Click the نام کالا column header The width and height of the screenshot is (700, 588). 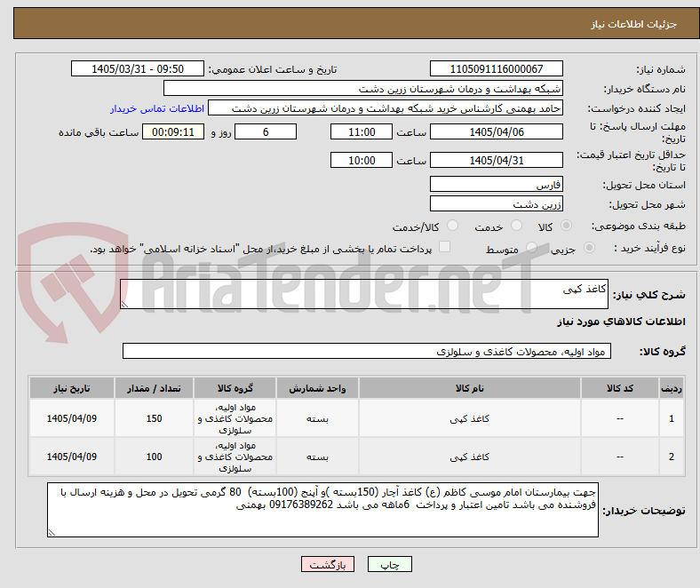tap(470, 388)
